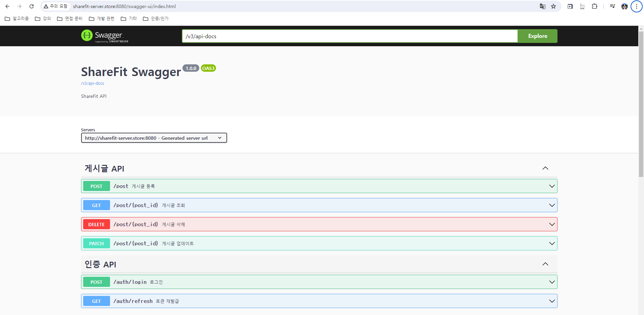Click the PATCH method badge
The image size is (644, 315).
pyautogui.click(x=96, y=244)
